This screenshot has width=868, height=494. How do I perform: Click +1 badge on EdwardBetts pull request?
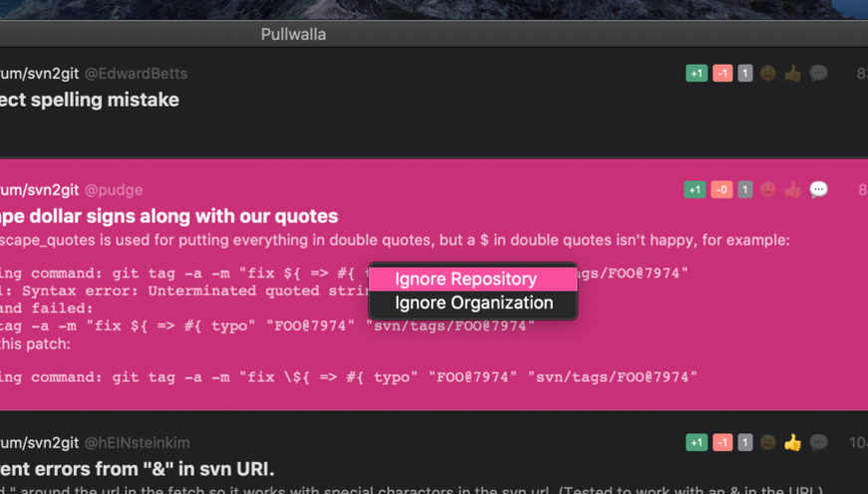(x=697, y=73)
